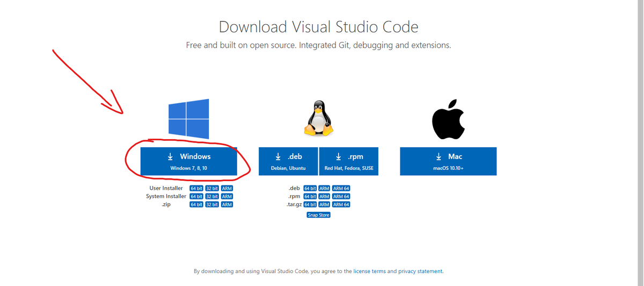This screenshot has width=644, height=286.
Task: Choose System Installer 64 bit
Action: click(x=196, y=196)
